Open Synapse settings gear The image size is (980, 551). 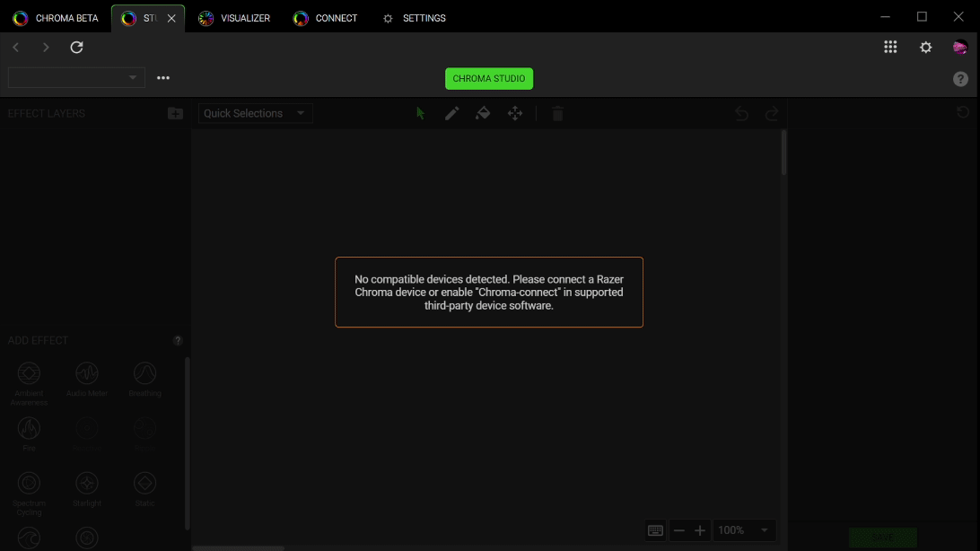click(x=925, y=47)
